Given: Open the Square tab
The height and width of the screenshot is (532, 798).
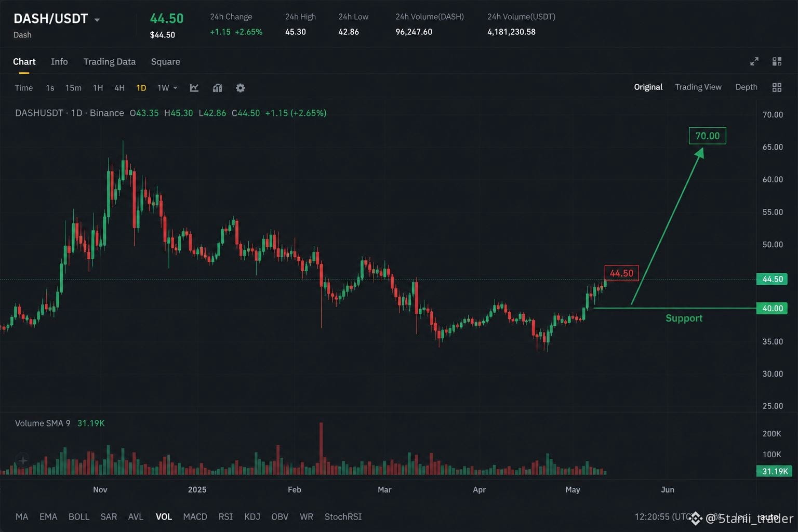Looking at the screenshot, I should (165, 61).
